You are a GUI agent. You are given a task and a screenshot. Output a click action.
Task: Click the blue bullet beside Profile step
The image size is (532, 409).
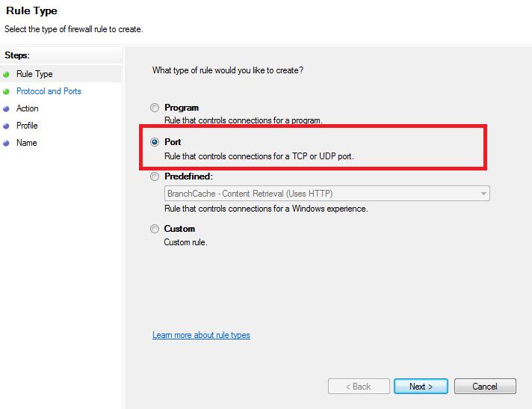6,126
